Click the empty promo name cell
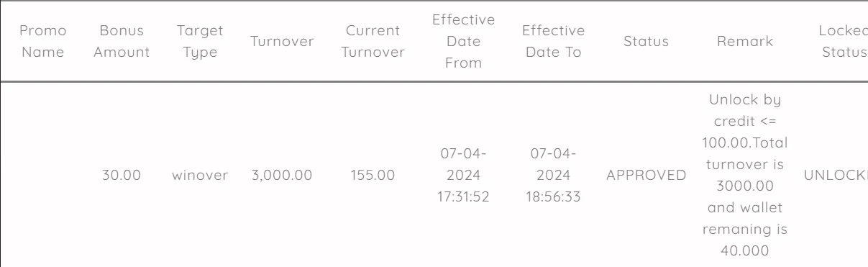This screenshot has height=267, width=868. (42, 175)
